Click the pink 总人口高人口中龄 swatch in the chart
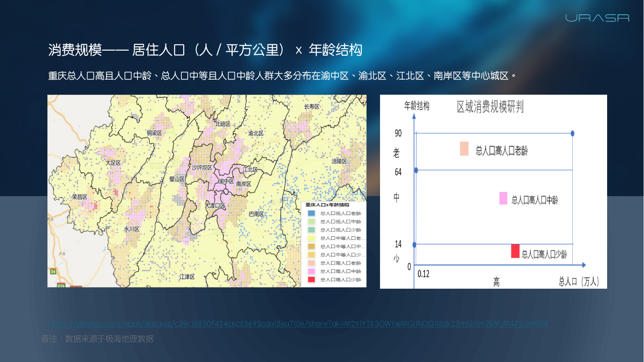 (x=503, y=198)
